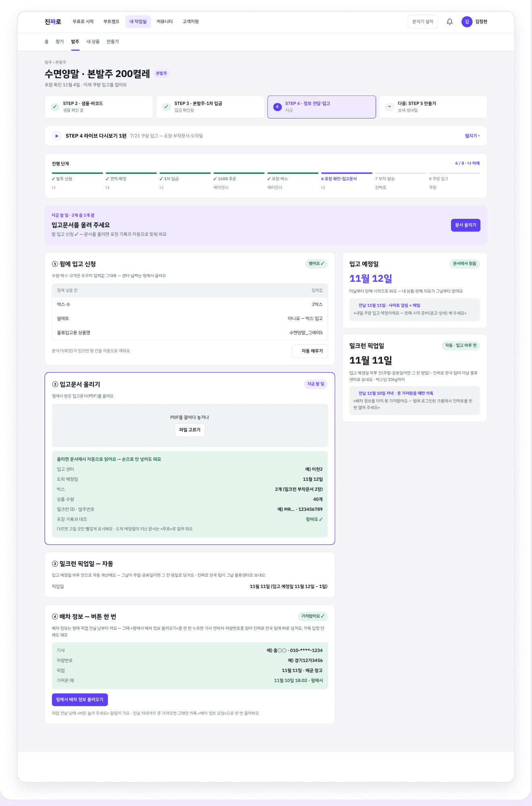Click 윙에서 배차 정보 불러오기 button

(80, 700)
